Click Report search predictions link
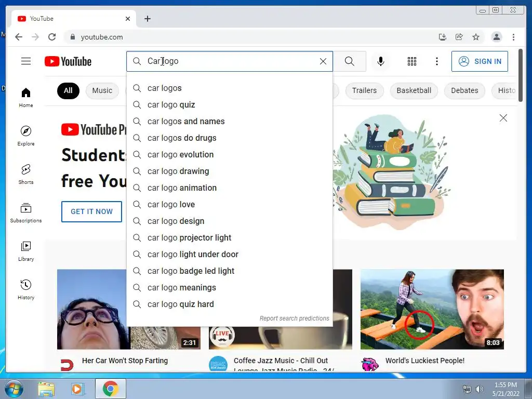This screenshot has width=532, height=399. [x=294, y=318]
